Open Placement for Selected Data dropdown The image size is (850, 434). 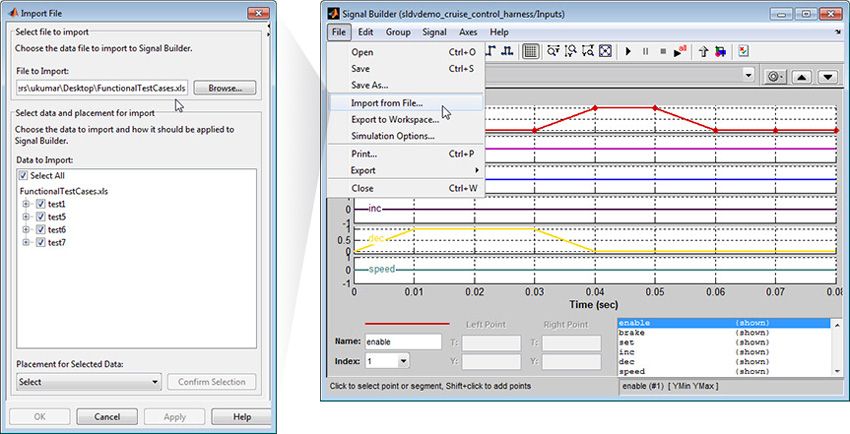click(x=88, y=382)
